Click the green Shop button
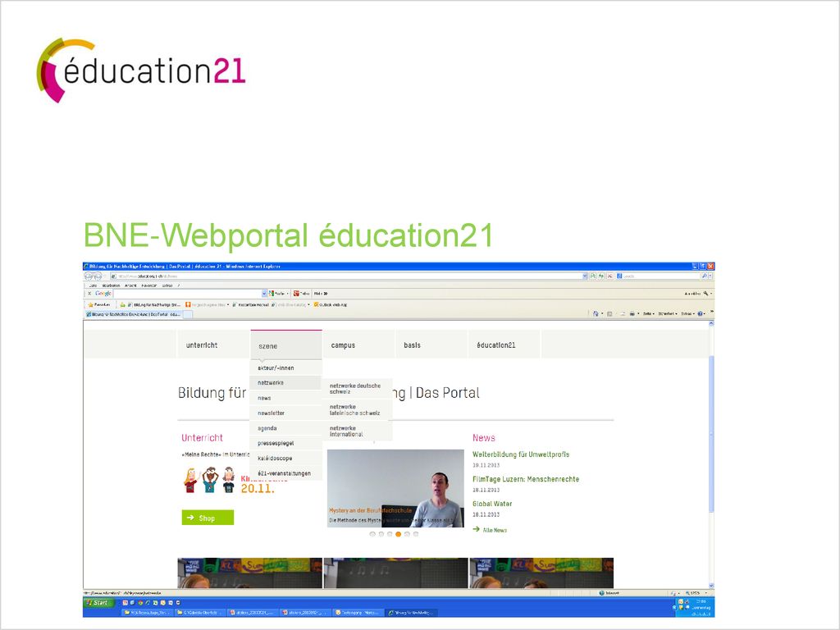The height and width of the screenshot is (630, 840). [208, 518]
